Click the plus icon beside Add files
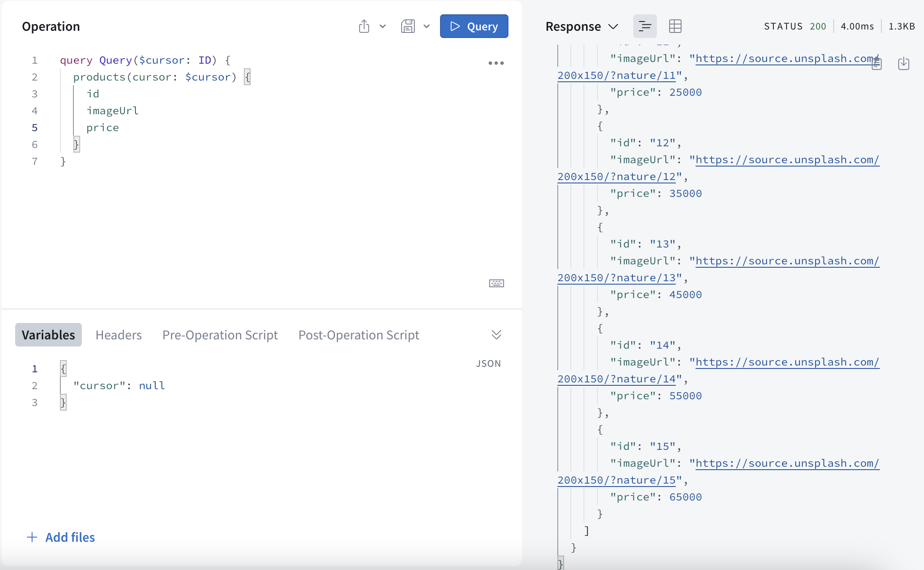 pos(32,537)
